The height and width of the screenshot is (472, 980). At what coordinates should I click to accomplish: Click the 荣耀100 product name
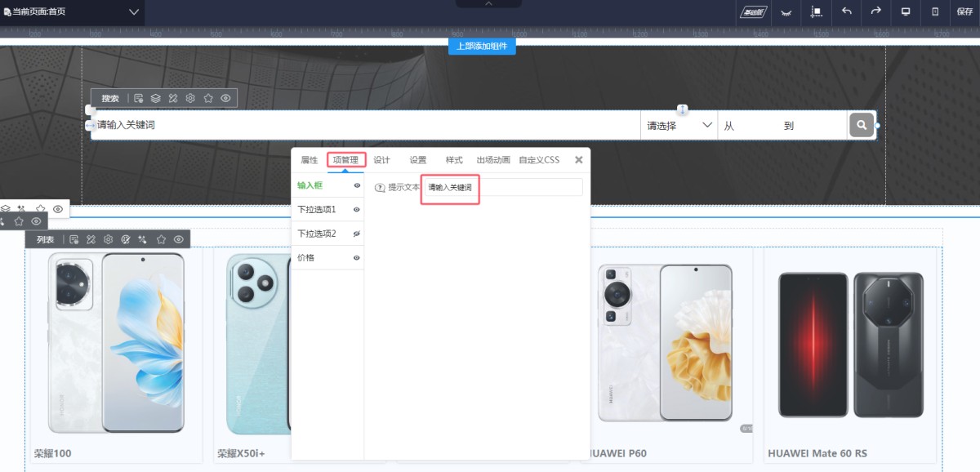pos(53,453)
